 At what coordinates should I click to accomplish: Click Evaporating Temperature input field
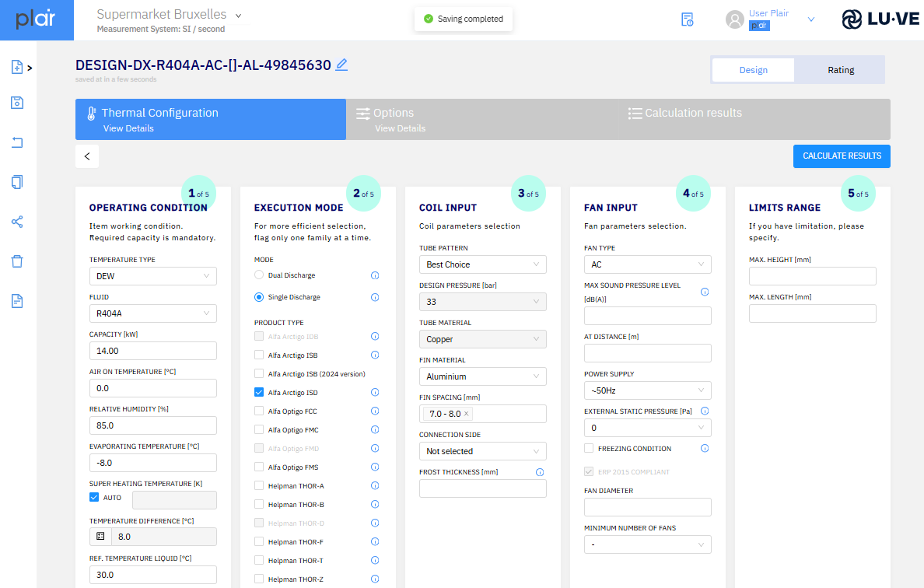152,463
